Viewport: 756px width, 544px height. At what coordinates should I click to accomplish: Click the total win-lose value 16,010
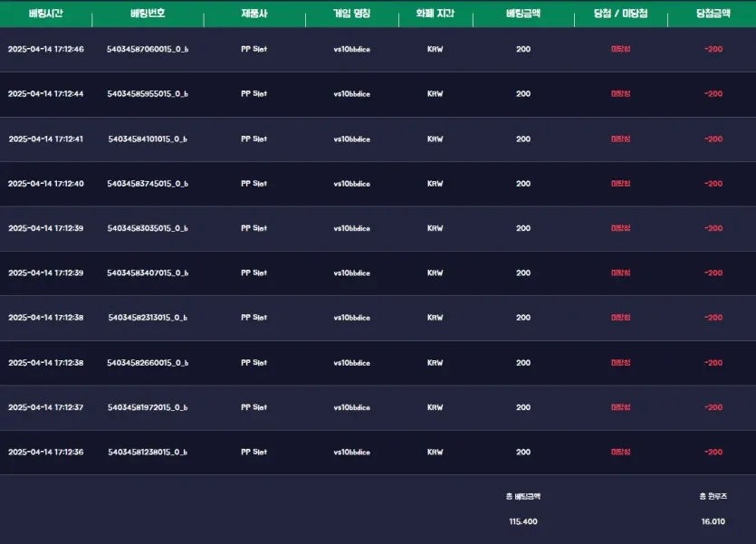713,521
